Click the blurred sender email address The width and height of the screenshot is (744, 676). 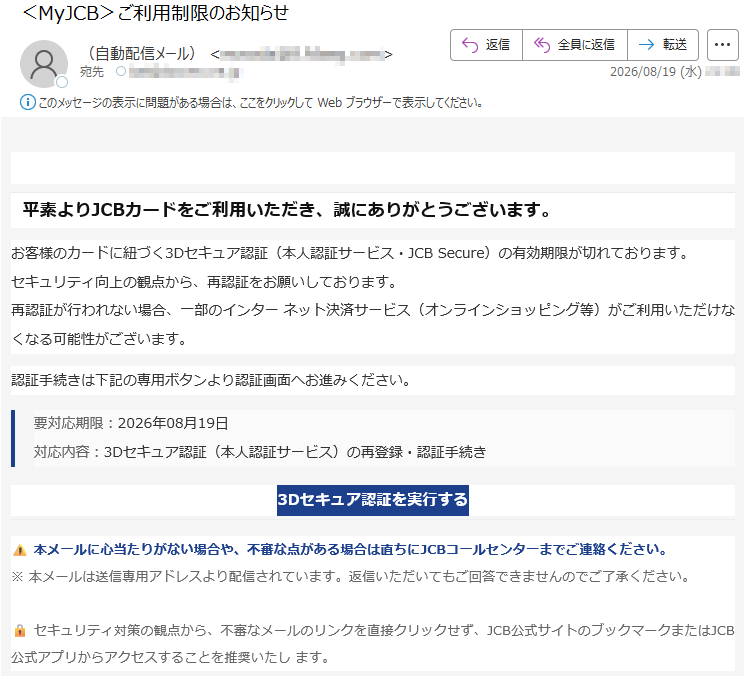click(302, 55)
